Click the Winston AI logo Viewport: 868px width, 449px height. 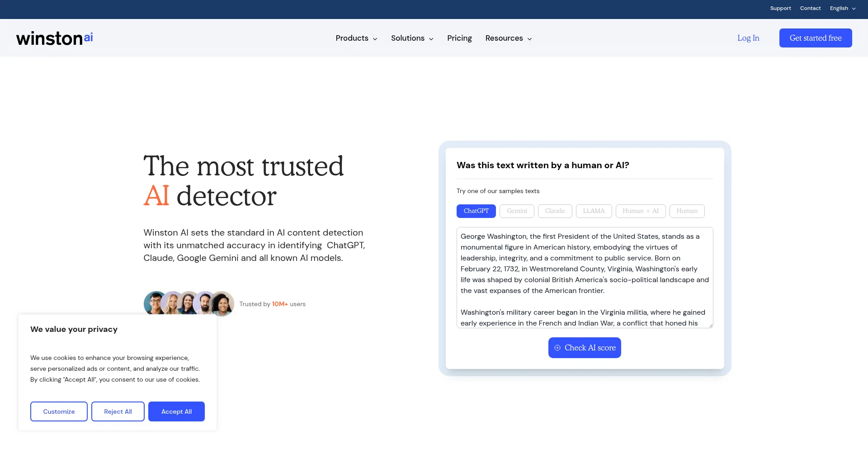[55, 38]
